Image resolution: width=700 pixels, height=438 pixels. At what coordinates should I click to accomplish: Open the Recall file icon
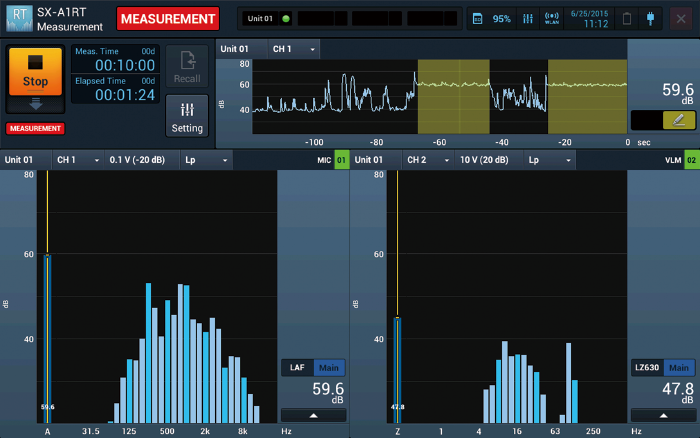(187, 66)
